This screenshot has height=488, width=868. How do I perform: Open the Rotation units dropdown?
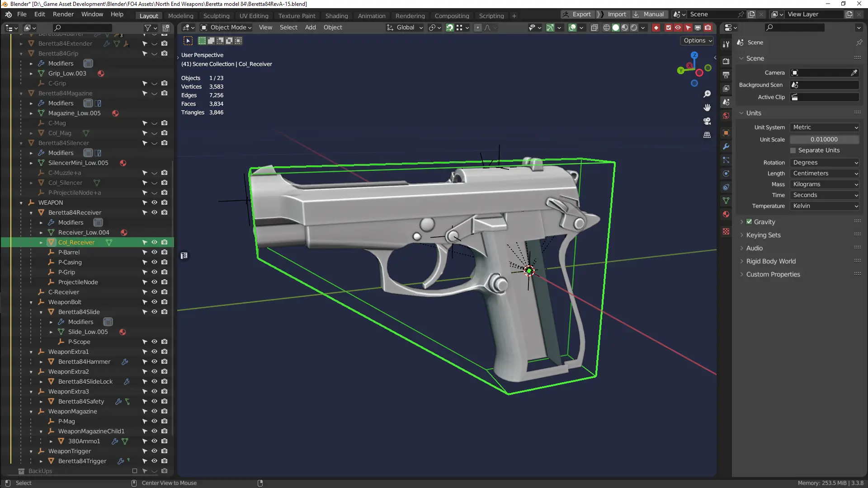(825, 163)
